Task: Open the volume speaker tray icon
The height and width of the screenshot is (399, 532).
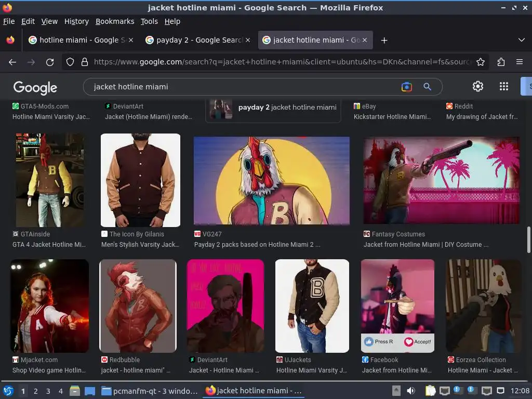Action: pos(411,391)
